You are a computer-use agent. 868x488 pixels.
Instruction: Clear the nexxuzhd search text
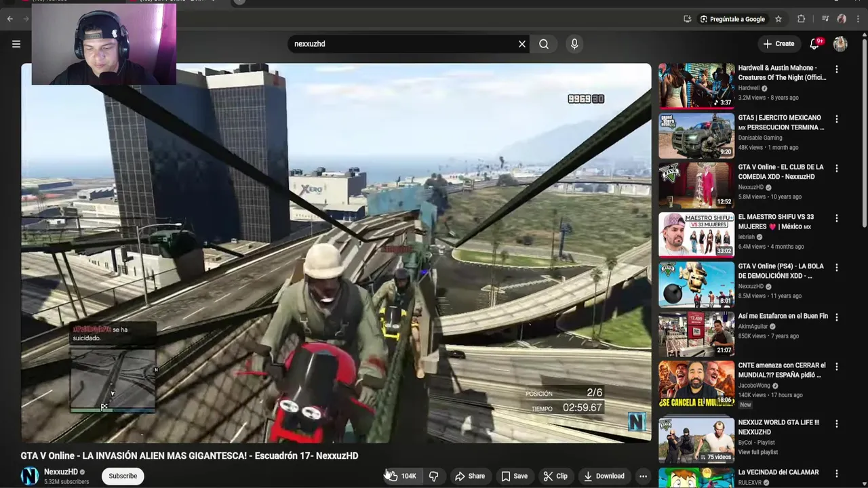pos(522,44)
